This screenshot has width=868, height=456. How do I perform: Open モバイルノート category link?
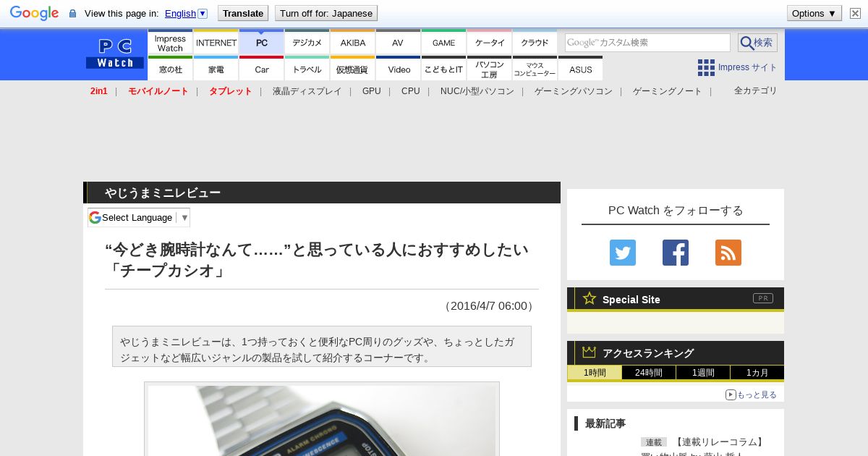click(x=158, y=91)
